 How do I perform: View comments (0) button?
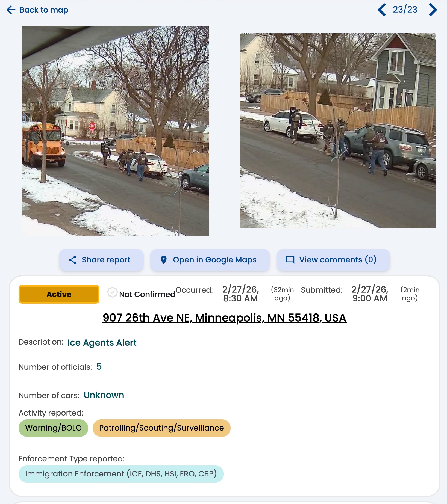[x=333, y=260]
